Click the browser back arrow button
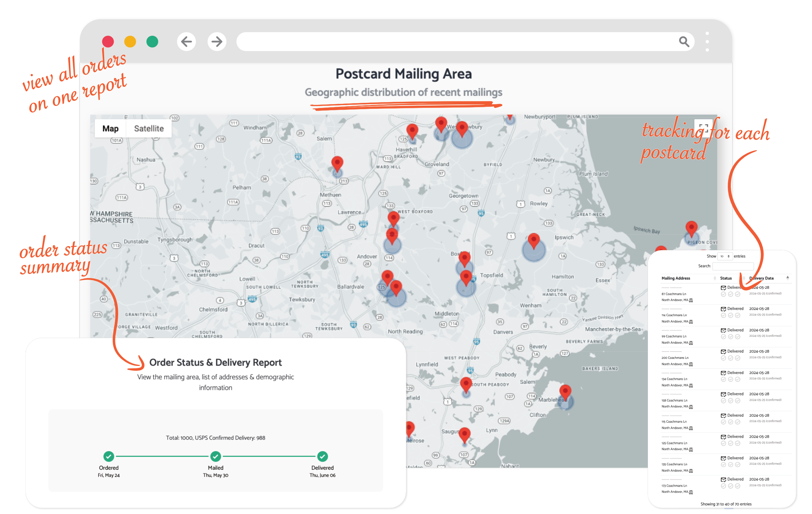This screenshot has height=514, width=812. [186, 42]
